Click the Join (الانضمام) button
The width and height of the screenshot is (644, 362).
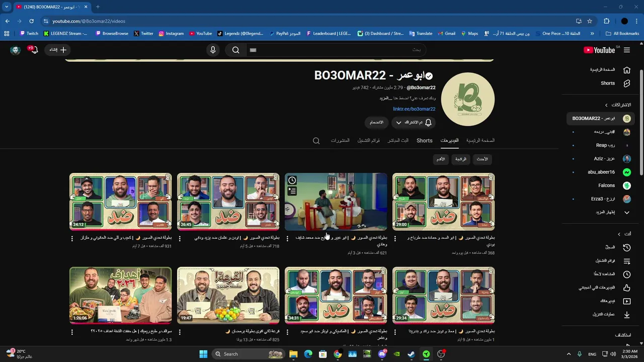376,123
